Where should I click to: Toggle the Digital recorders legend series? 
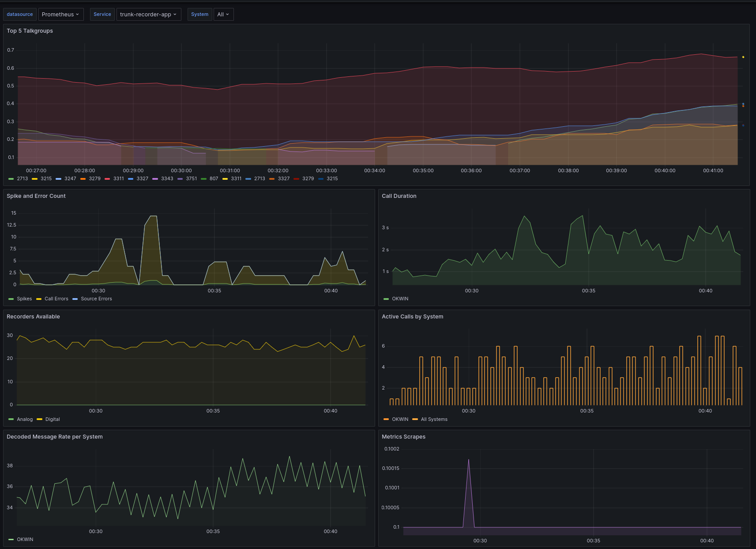click(53, 420)
